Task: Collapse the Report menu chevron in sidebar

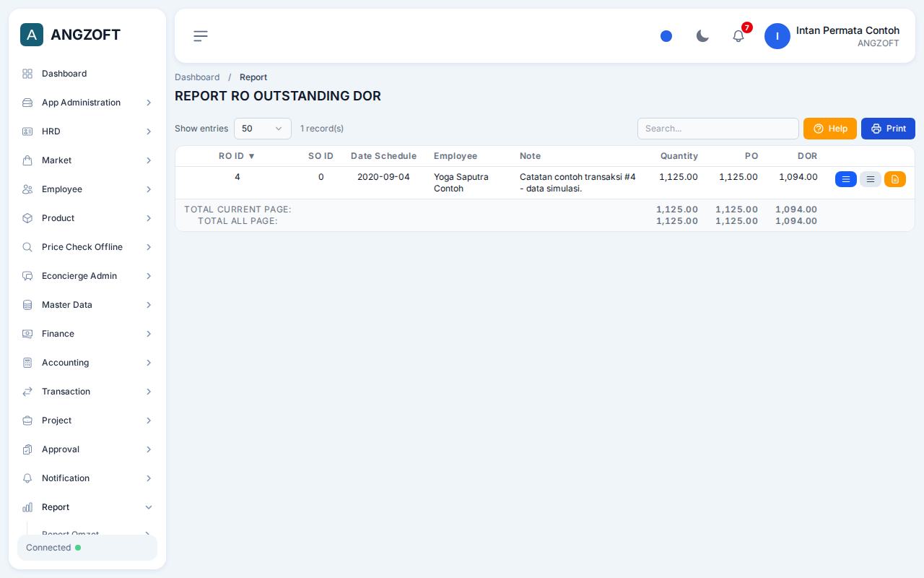Action: coord(149,507)
